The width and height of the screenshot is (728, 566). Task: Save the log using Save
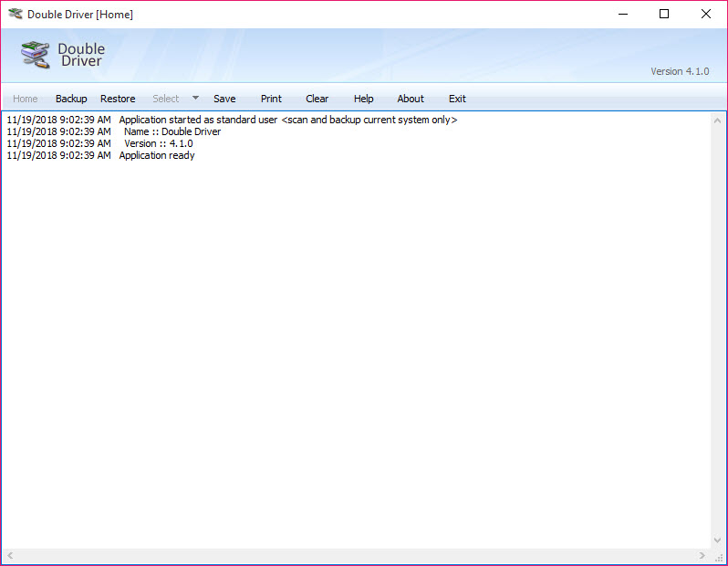click(x=224, y=99)
